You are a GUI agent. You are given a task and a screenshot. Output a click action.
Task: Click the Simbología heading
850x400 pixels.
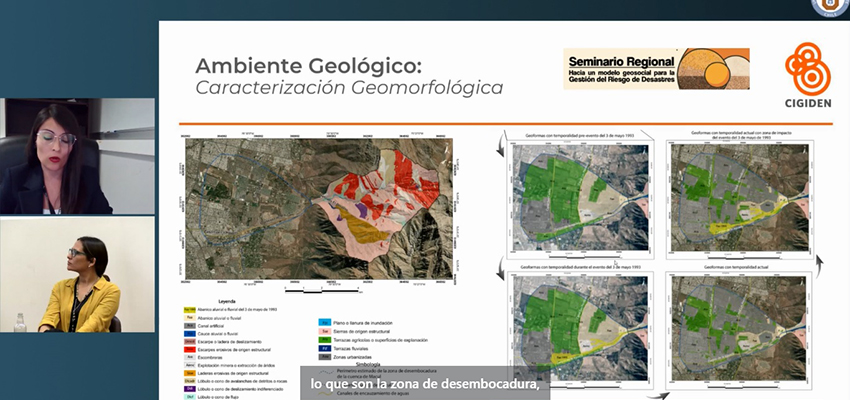click(x=369, y=364)
